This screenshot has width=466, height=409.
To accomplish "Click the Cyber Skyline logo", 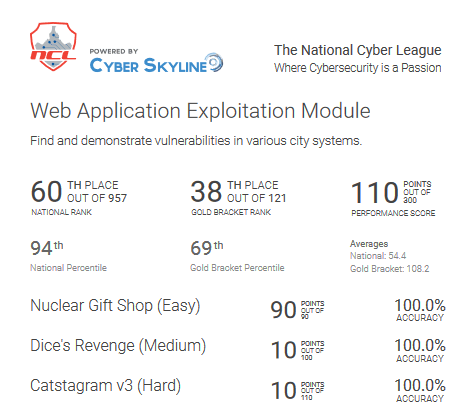I will click(x=156, y=61).
